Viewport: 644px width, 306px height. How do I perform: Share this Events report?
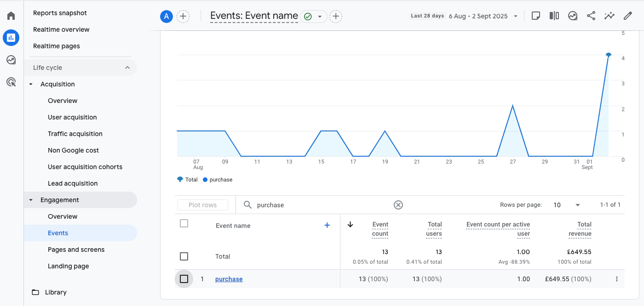click(x=591, y=16)
